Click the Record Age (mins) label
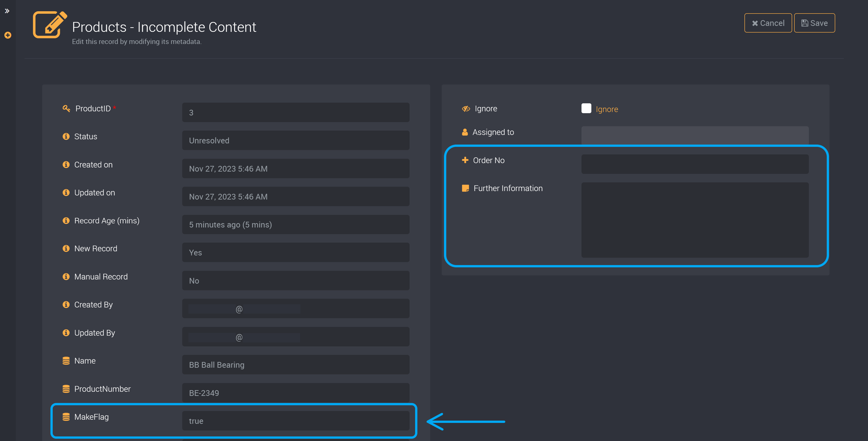 coord(107,221)
